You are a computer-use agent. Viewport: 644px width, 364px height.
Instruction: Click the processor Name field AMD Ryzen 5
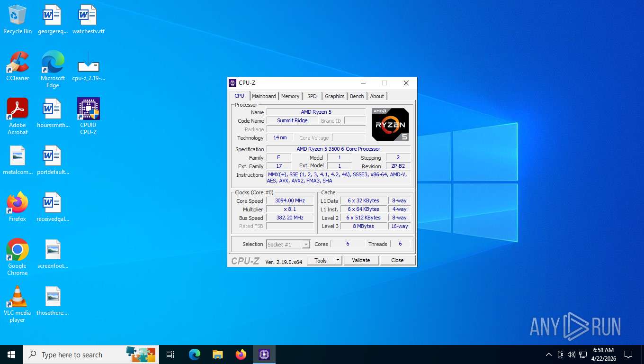click(x=316, y=112)
